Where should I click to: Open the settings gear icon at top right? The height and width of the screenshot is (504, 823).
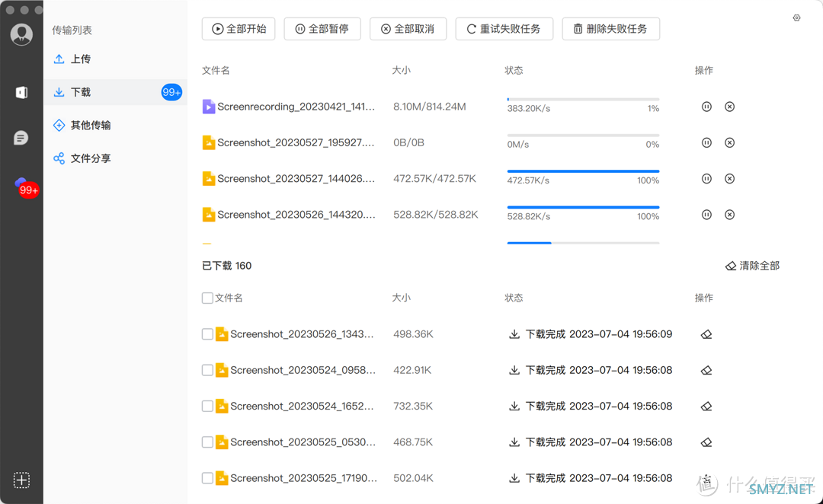797,18
